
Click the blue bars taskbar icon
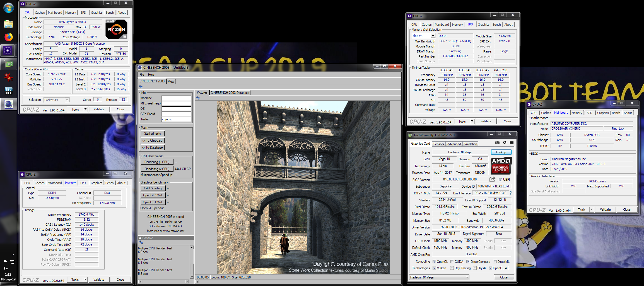(8, 91)
